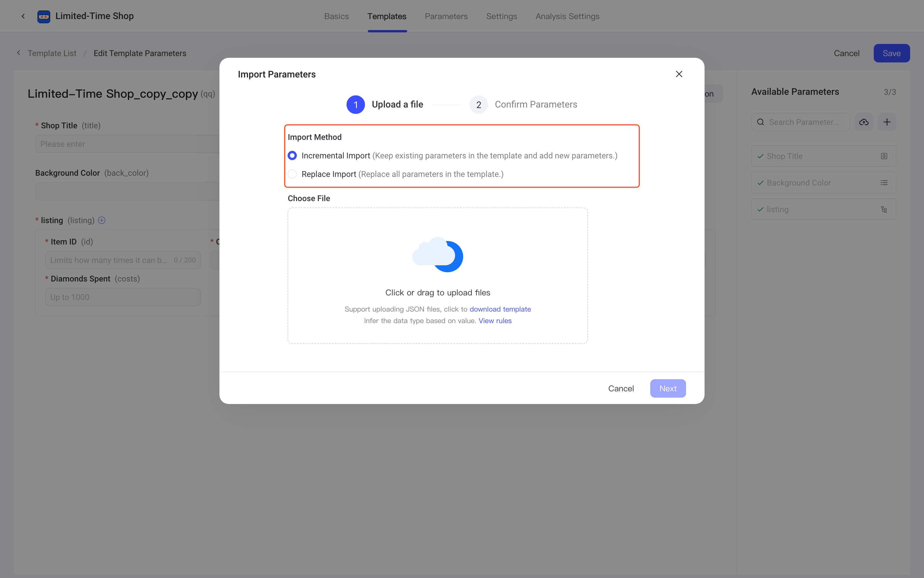Close the Import Parameters dialog
Viewport: 924px width, 578px height.
click(679, 74)
